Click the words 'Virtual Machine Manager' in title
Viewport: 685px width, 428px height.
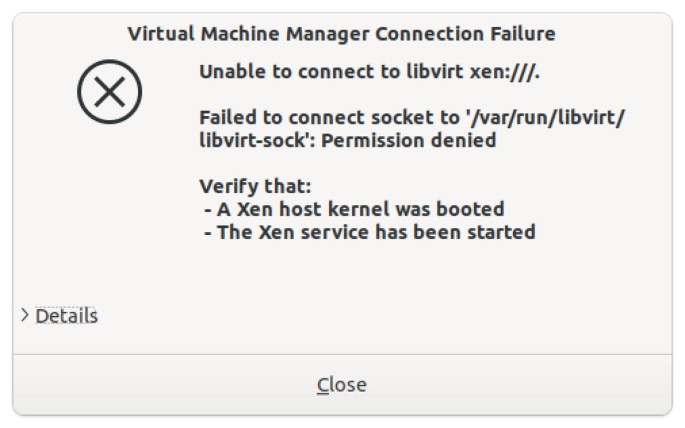pos(248,34)
